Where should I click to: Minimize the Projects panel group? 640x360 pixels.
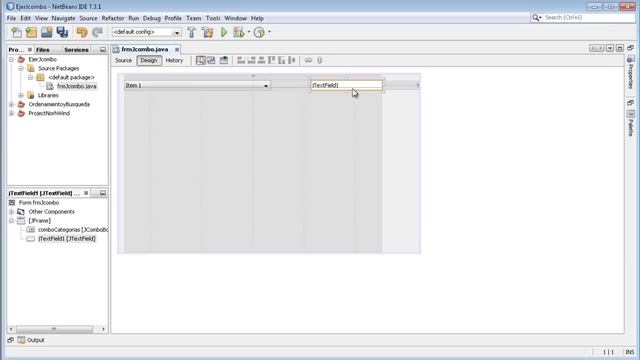pyautogui.click(x=102, y=50)
